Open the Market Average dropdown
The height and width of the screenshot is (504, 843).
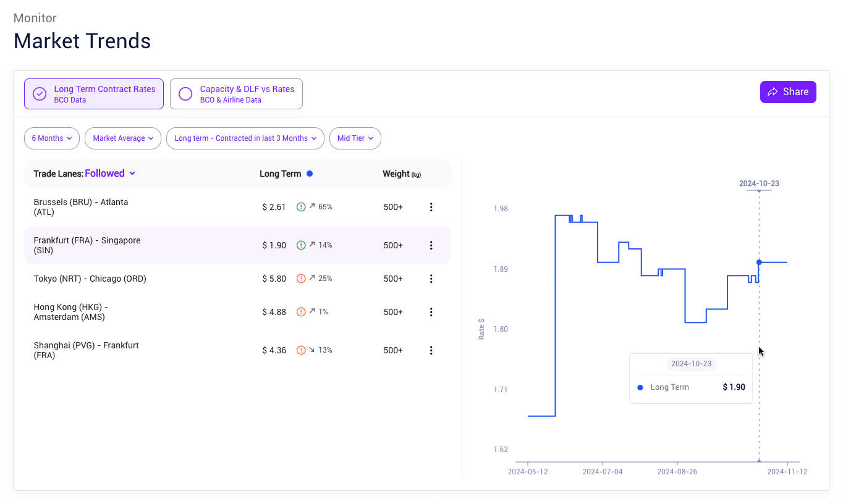click(123, 138)
